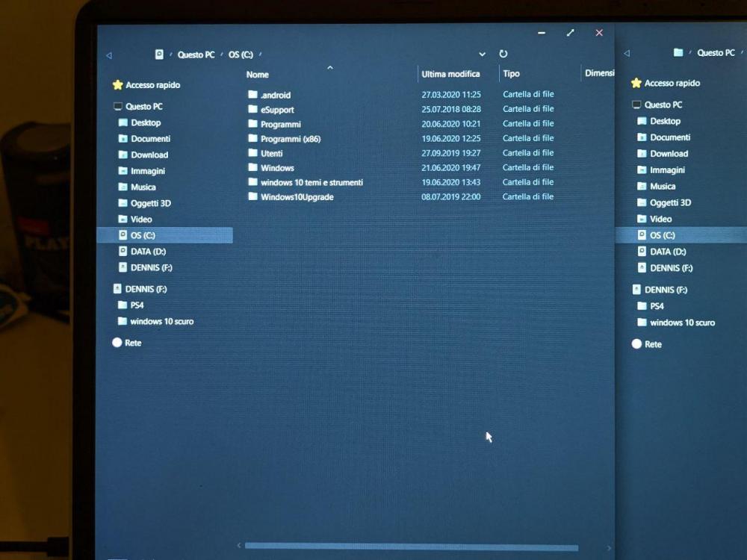Image resolution: width=747 pixels, height=560 pixels.
Task: Go back using front window back arrow
Action: (x=109, y=56)
